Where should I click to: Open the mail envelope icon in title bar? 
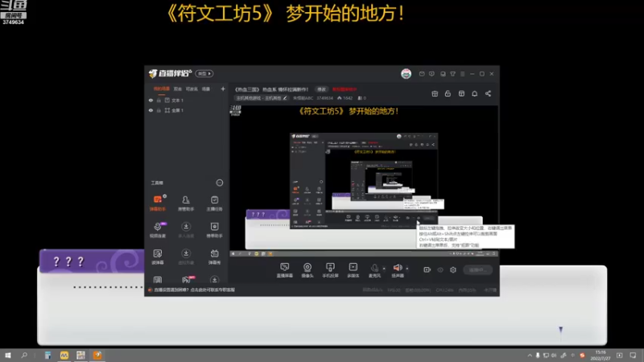(x=422, y=74)
